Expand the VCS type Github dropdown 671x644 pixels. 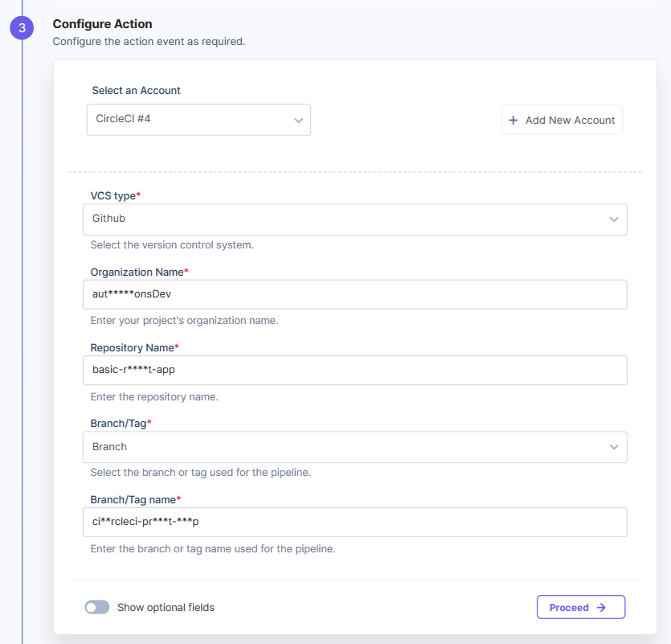(355, 219)
